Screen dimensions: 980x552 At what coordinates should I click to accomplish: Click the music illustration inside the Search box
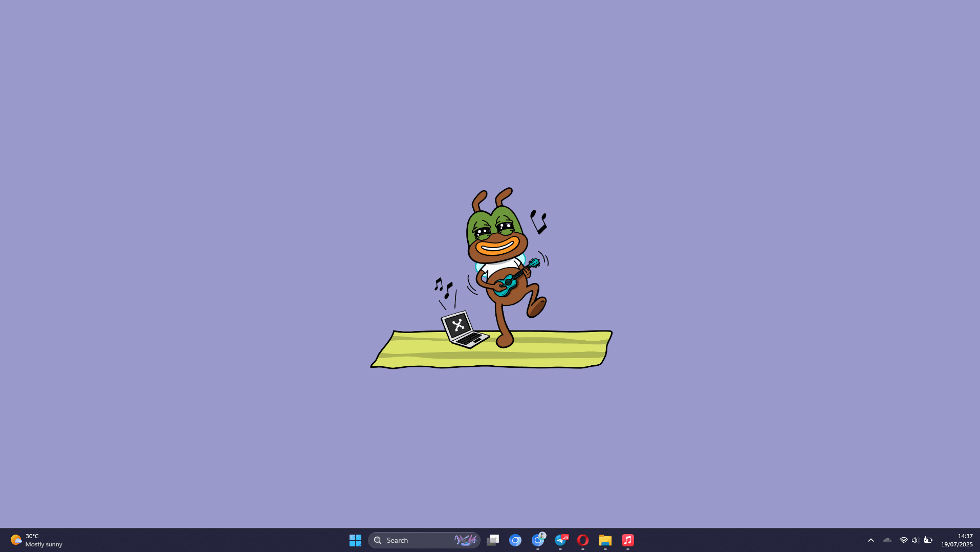465,540
